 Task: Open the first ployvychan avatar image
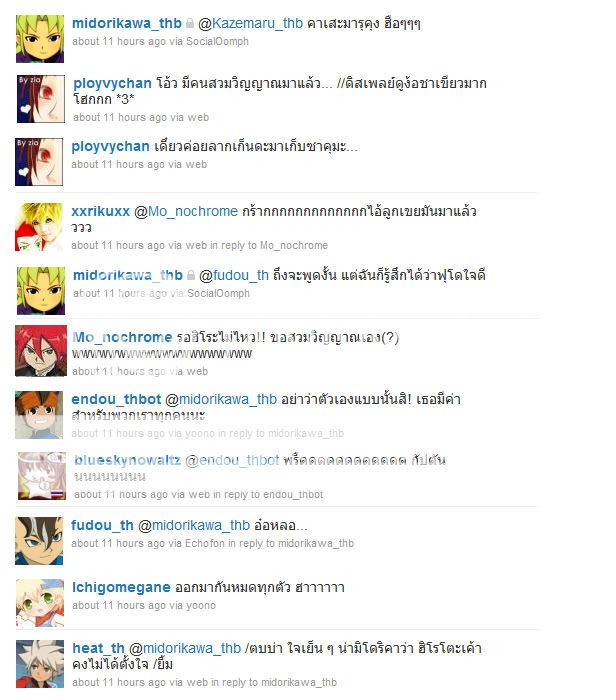click(41, 99)
